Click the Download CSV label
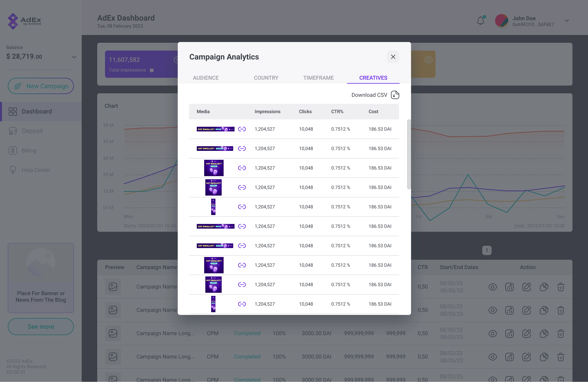The height and width of the screenshot is (382, 588). (x=369, y=95)
